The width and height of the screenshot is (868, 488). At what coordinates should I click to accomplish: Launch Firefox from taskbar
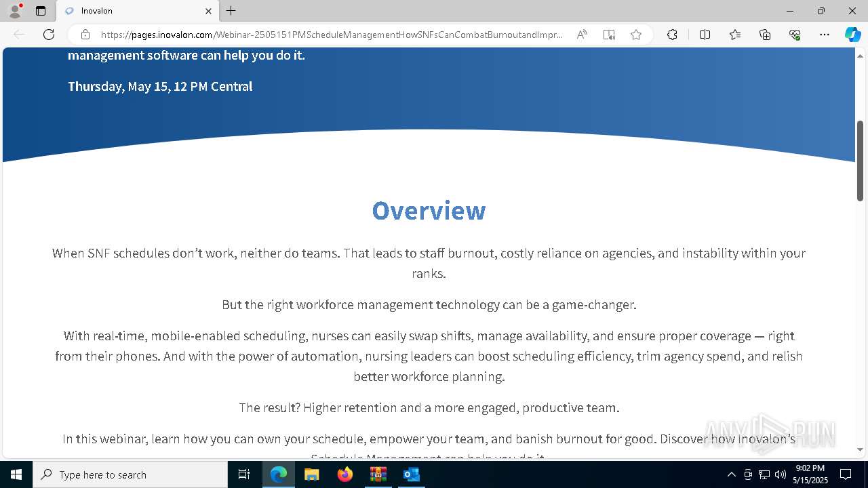pos(345,474)
